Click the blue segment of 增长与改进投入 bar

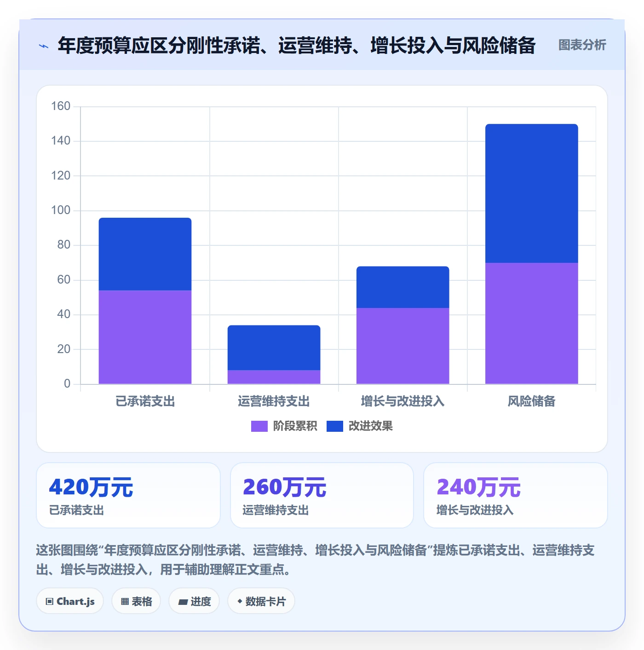click(x=402, y=287)
